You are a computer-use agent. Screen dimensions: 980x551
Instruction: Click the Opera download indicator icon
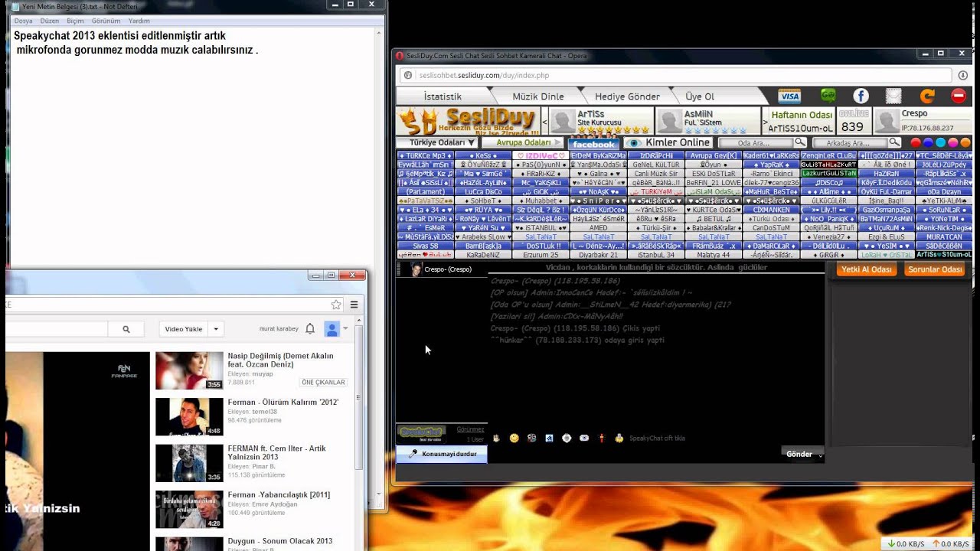point(962,75)
